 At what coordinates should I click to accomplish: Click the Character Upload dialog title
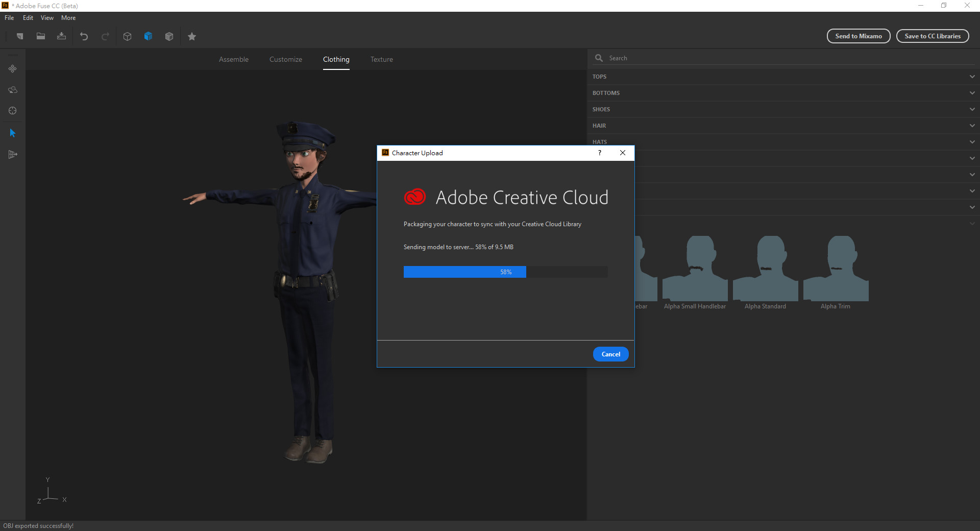tap(417, 153)
